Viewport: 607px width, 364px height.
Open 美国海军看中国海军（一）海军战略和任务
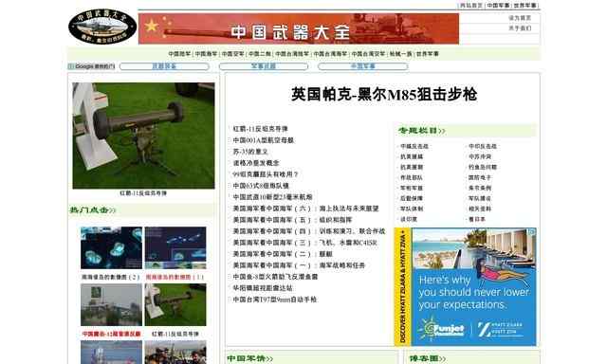pos(299,265)
